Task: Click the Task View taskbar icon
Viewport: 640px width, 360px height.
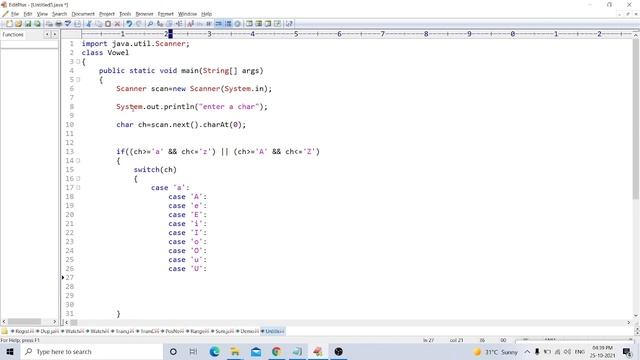Action: tap(193, 351)
